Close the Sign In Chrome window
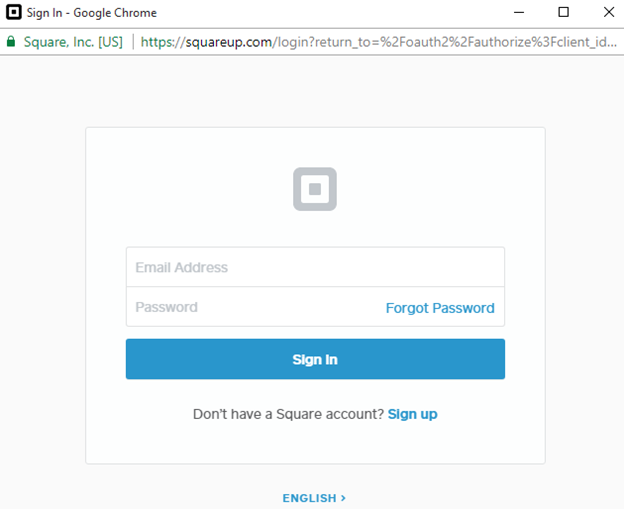The width and height of the screenshot is (624, 509). pyautogui.click(x=608, y=13)
